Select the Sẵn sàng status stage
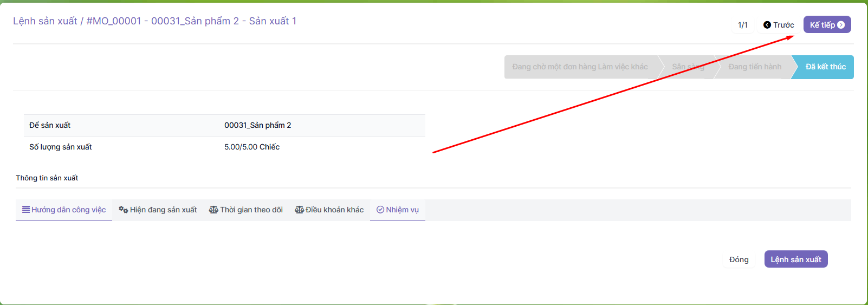868x305 pixels. [688, 67]
